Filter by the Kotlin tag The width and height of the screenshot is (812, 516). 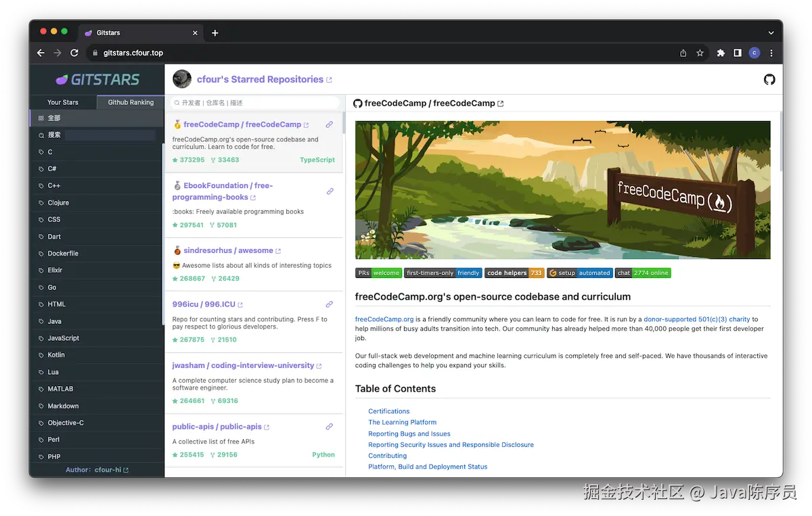tap(97, 355)
